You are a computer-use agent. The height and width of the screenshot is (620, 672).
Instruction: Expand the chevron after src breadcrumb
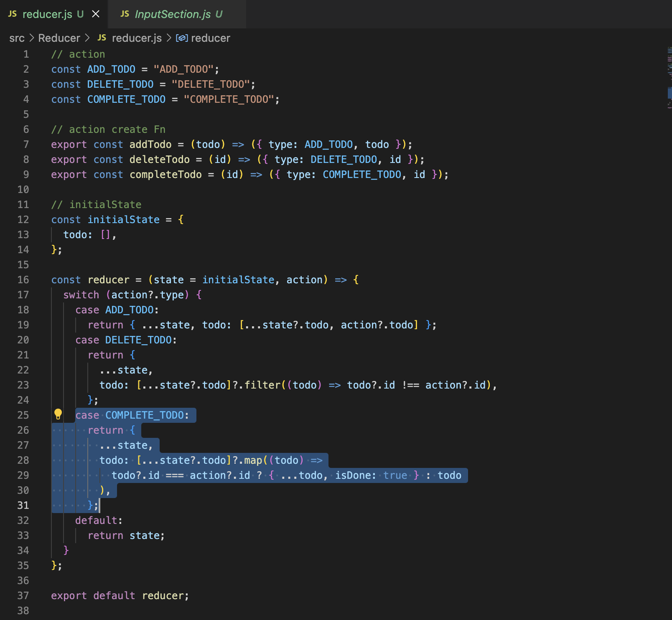(x=31, y=38)
